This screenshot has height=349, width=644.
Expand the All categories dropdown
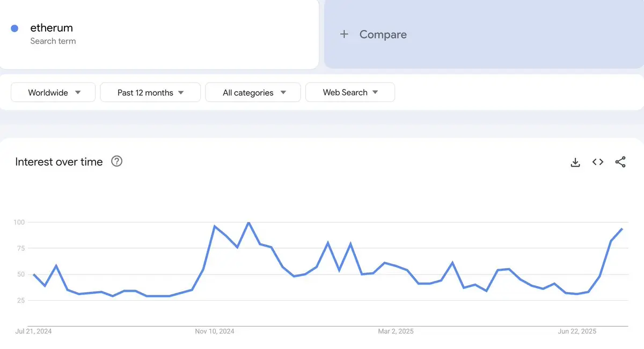253,92
